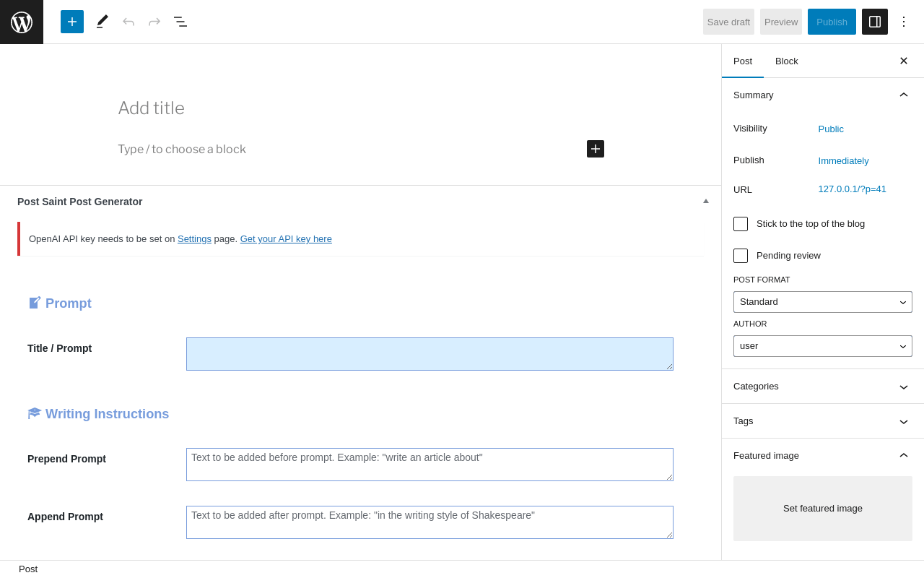Open the Settings page link in notice
Screen dimensions: 924x578
194,238
